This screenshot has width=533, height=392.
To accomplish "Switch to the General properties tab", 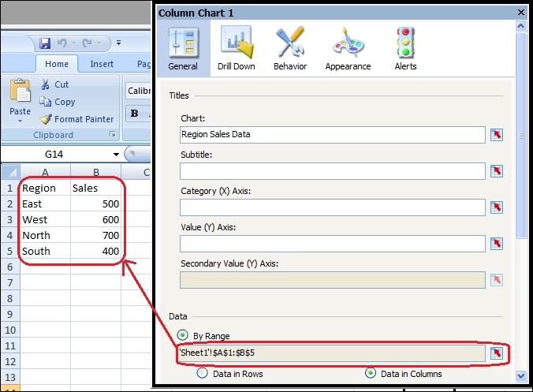I will [183, 49].
